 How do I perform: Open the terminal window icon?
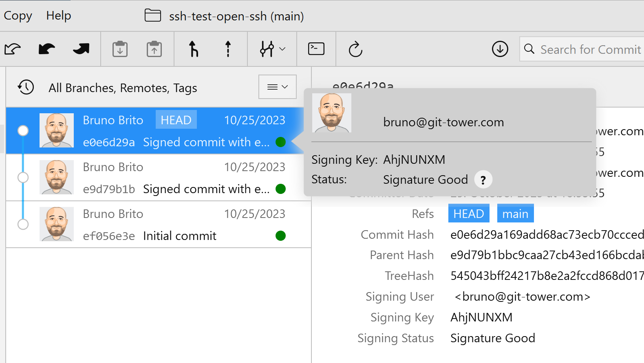pyautogui.click(x=316, y=49)
